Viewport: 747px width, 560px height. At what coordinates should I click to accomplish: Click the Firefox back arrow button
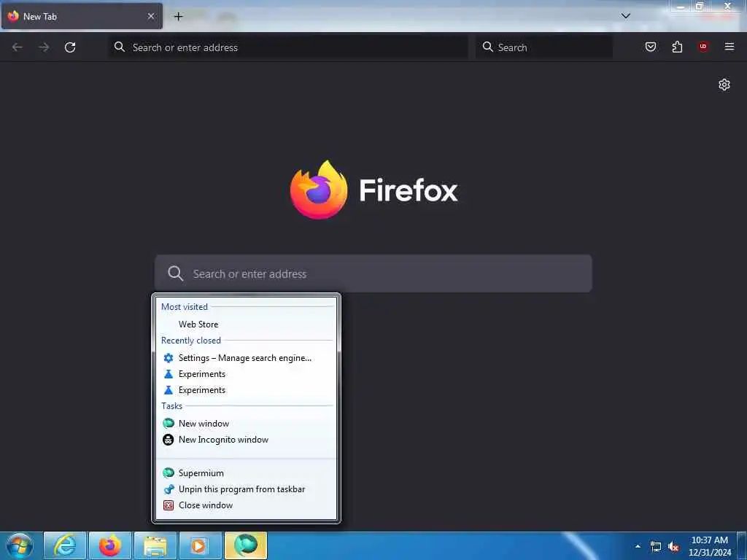(18, 47)
